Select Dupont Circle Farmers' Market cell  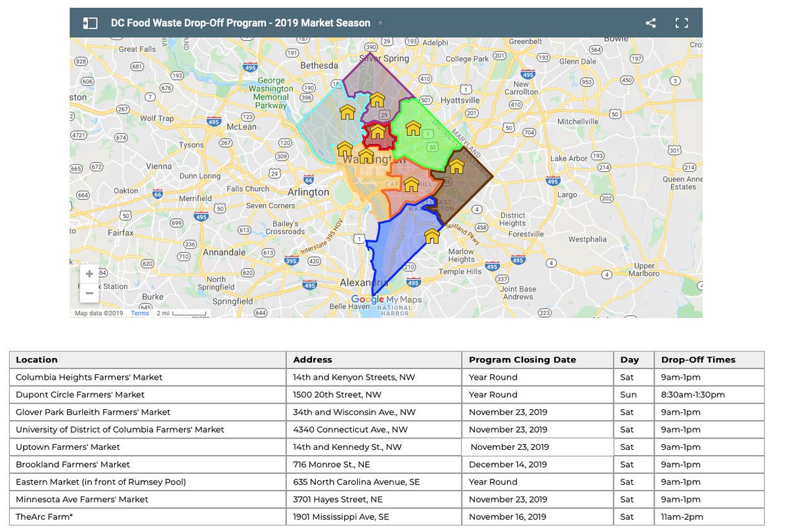pyautogui.click(x=148, y=395)
